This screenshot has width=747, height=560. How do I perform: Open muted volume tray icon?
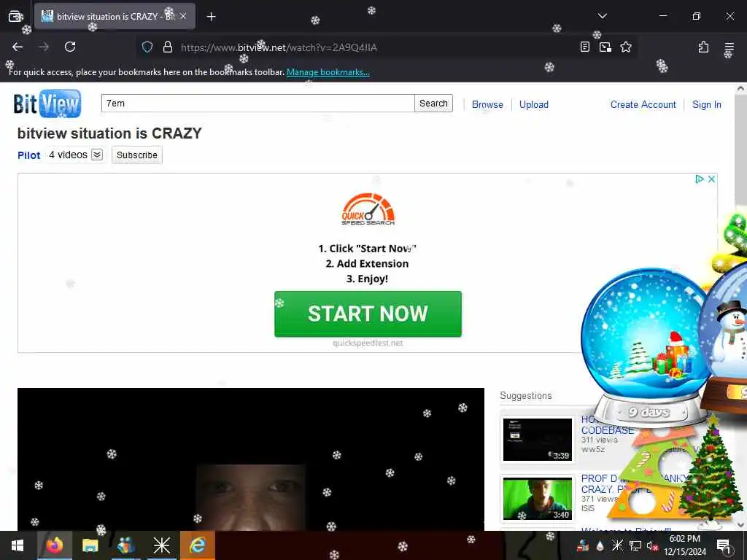click(x=652, y=545)
